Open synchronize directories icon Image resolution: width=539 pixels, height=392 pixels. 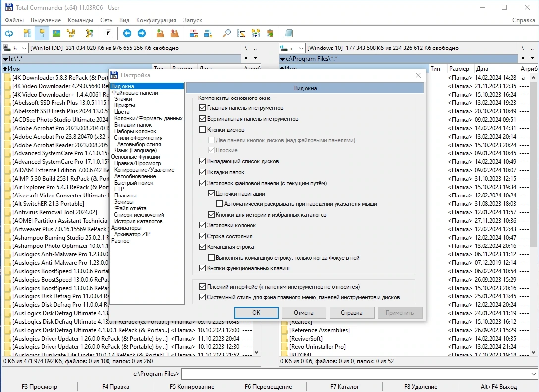point(256,33)
